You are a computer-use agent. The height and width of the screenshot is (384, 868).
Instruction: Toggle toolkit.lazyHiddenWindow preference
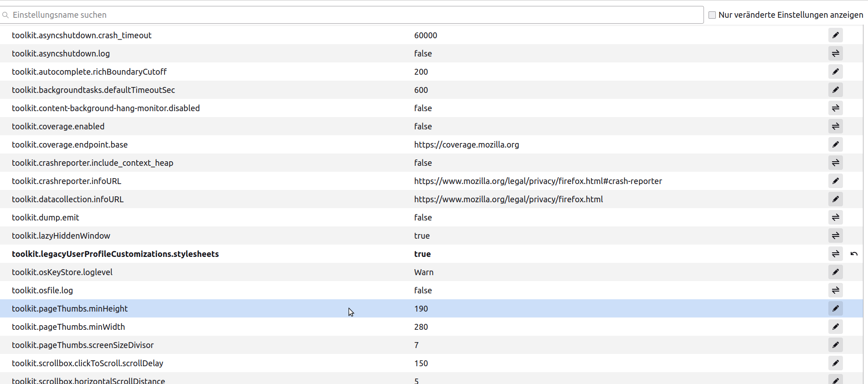click(x=835, y=236)
